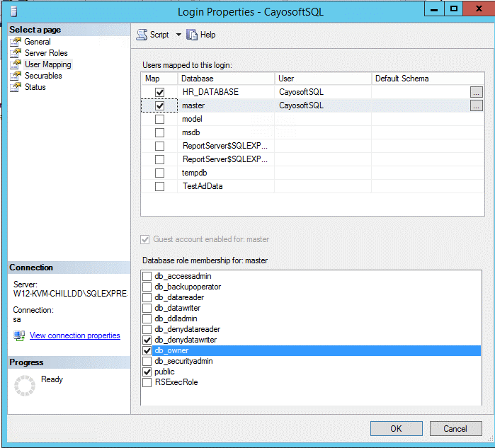Open the Server Roles page
495x448 pixels.
pos(46,53)
